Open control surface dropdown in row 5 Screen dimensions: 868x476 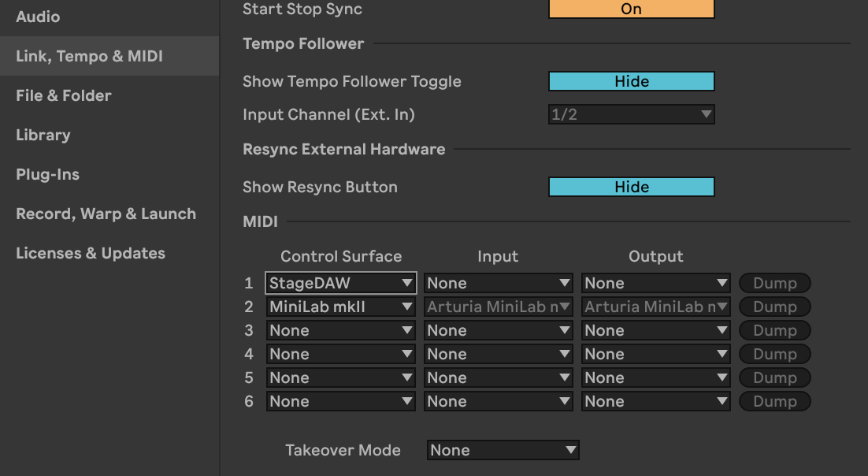click(341, 377)
